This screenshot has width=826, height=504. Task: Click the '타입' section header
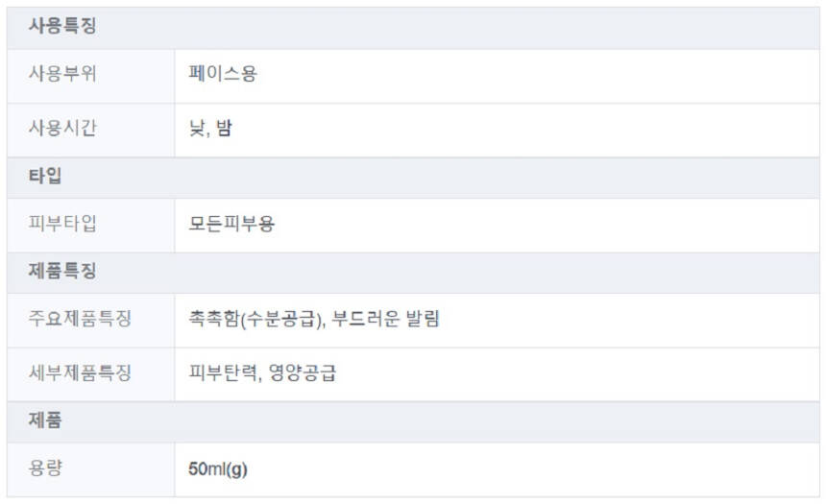[x=46, y=178]
